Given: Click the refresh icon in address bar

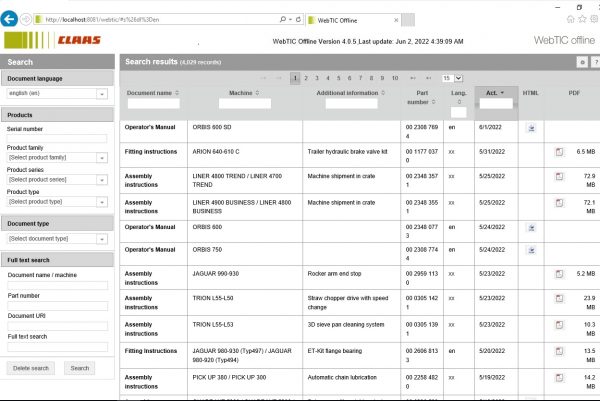Looking at the screenshot, I should coord(298,19).
